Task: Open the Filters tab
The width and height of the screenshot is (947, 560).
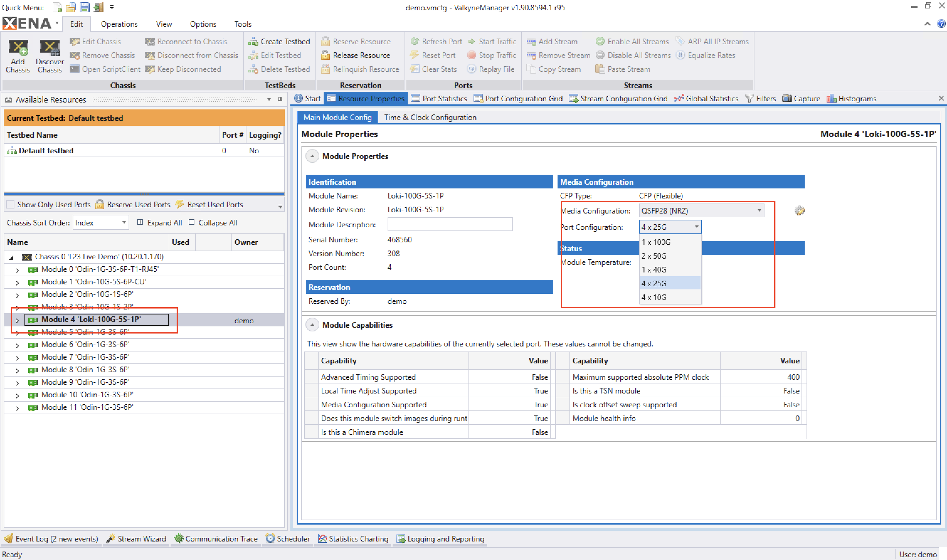Action: tap(761, 98)
